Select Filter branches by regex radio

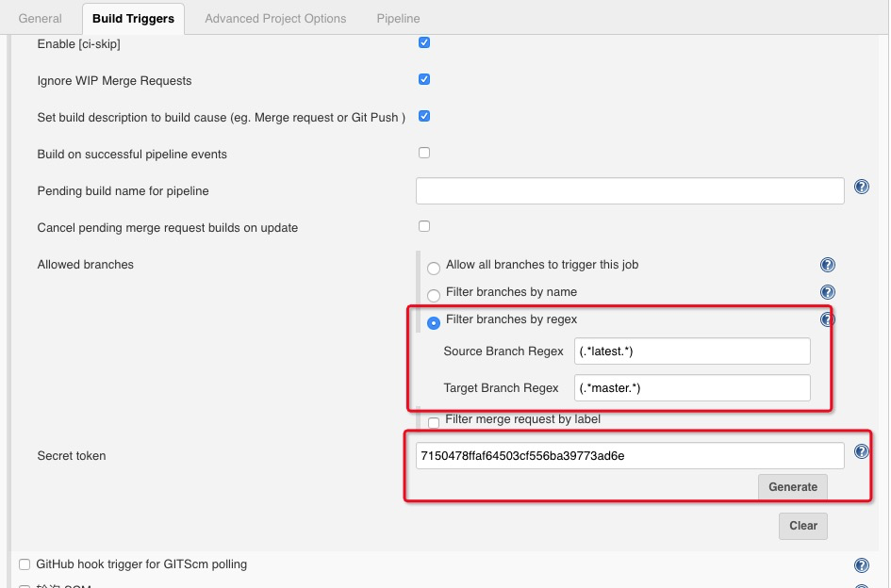pos(434,323)
